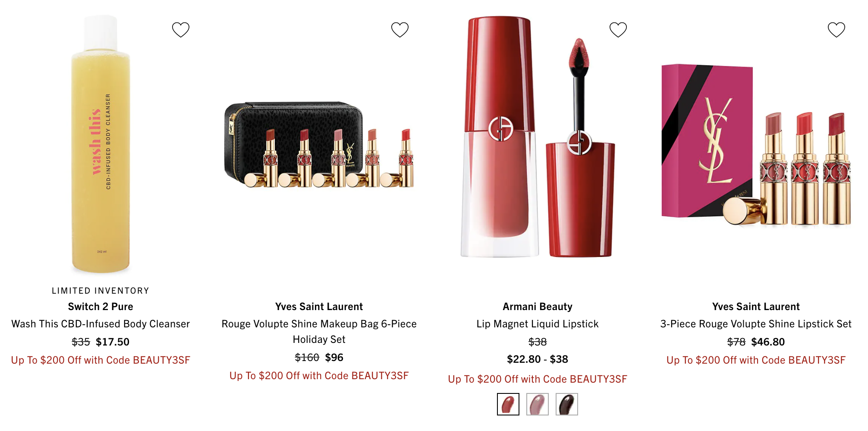868x431 pixels.
Task: View the pink YSL box lipstick image
Action: (756, 145)
